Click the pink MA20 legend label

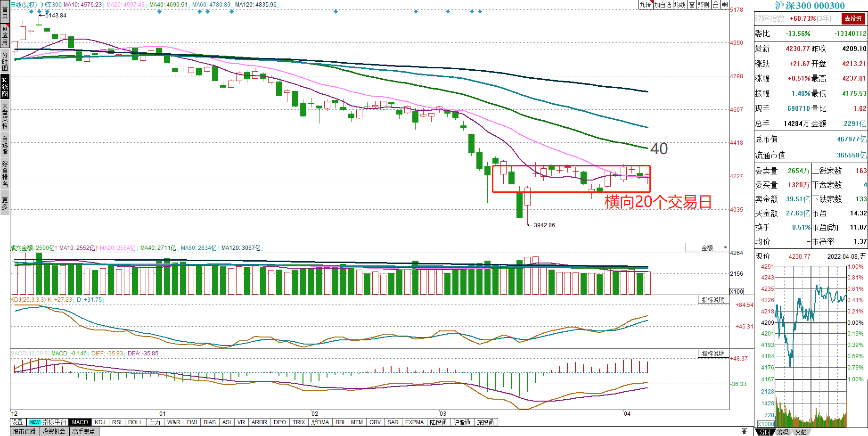125,5
